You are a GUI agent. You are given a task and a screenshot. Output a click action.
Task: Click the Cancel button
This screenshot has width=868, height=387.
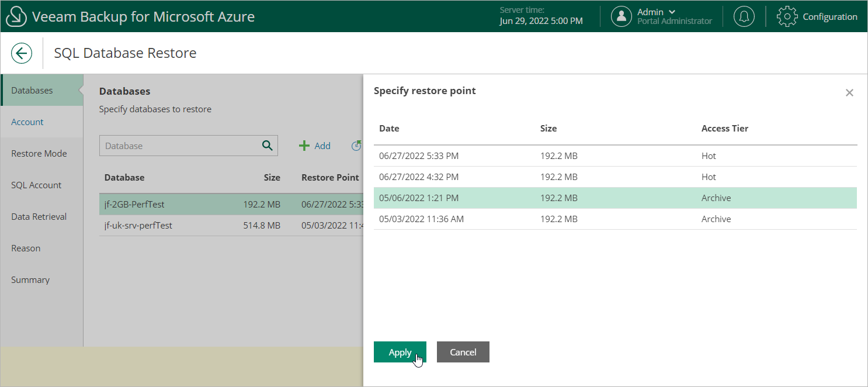(463, 352)
